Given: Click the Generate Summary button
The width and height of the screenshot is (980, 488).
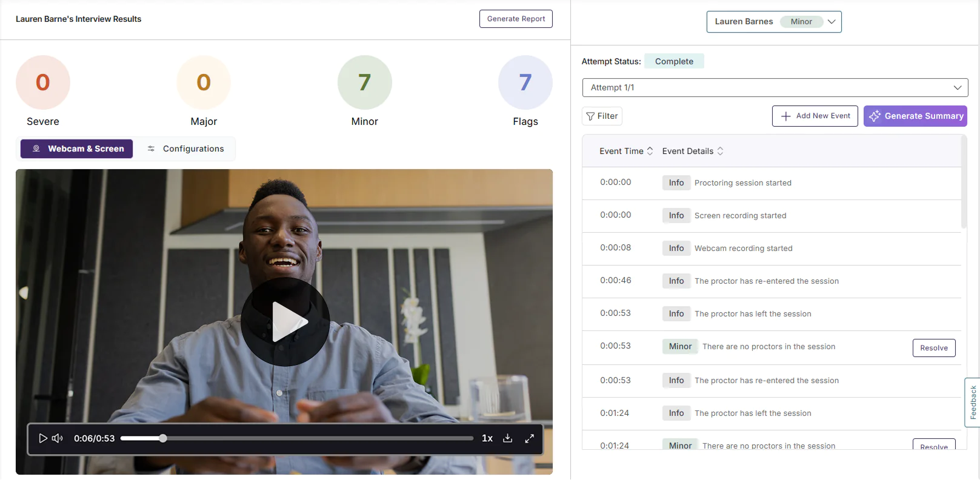Looking at the screenshot, I should click(915, 116).
